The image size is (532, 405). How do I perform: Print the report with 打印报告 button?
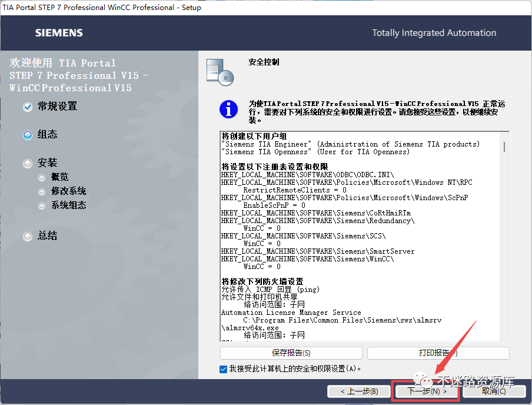click(438, 353)
